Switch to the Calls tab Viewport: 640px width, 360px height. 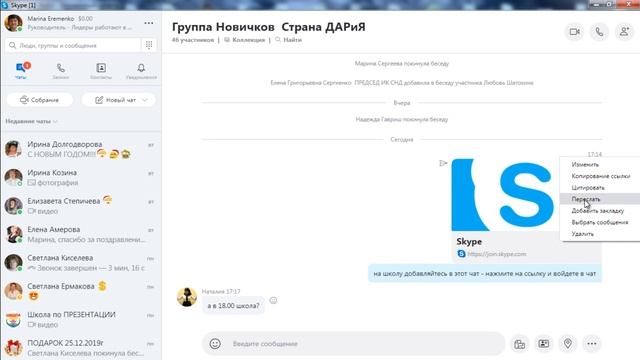(x=60, y=70)
